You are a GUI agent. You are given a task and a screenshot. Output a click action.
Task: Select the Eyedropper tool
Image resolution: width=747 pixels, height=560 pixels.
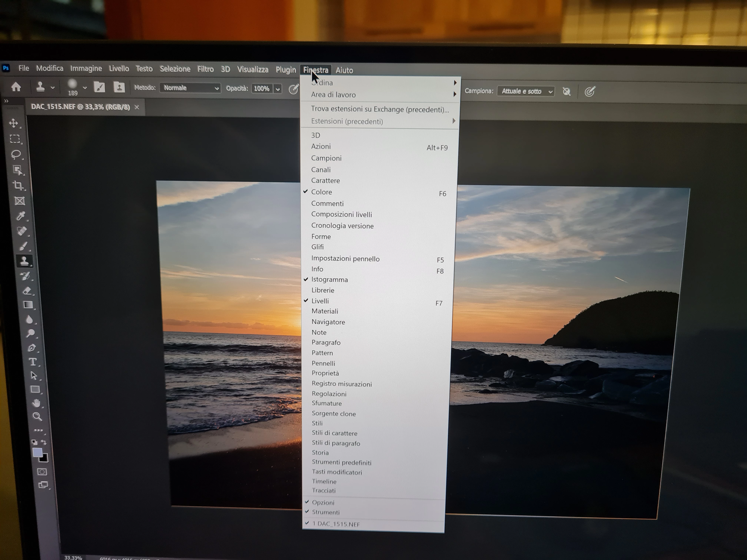click(x=21, y=216)
